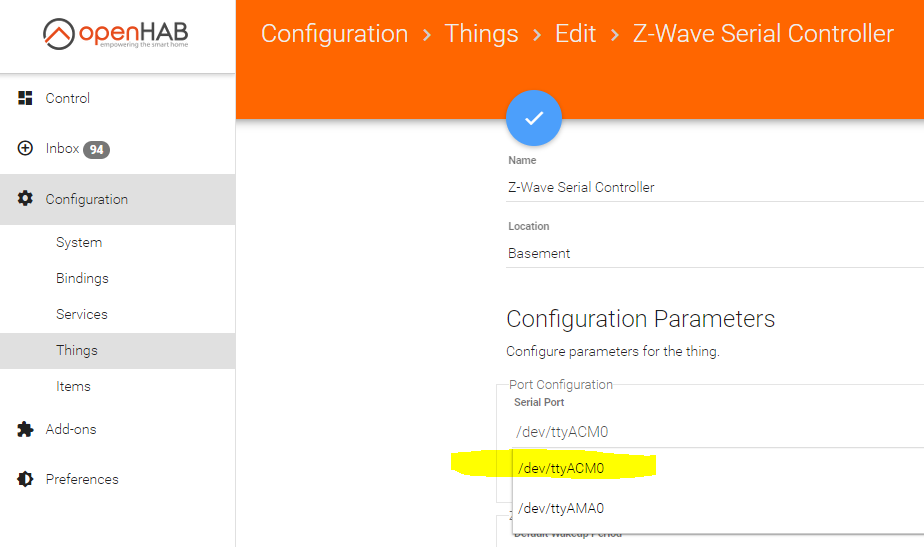Click the Edit breadcrumb in header
This screenshot has height=547, width=924.
[575, 34]
